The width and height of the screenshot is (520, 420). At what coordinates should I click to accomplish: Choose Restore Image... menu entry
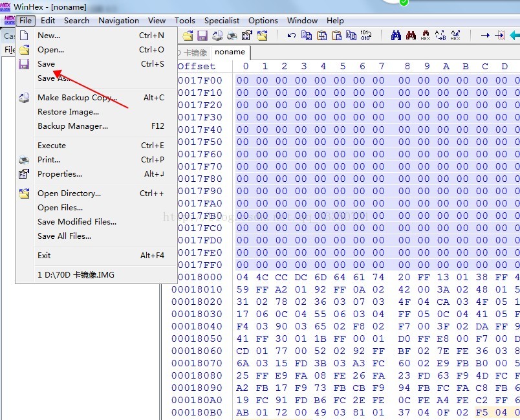coord(96,112)
